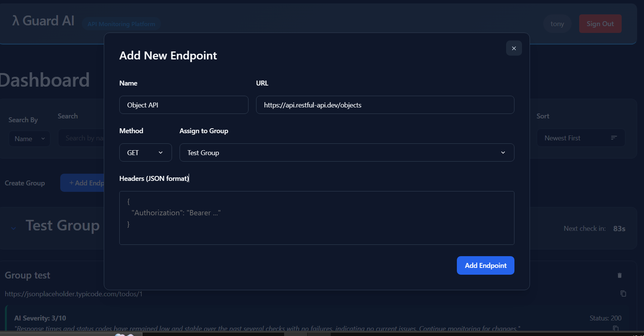This screenshot has width=644, height=336.
Task: Click the Guard AI logo
Action: [x=43, y=21]
